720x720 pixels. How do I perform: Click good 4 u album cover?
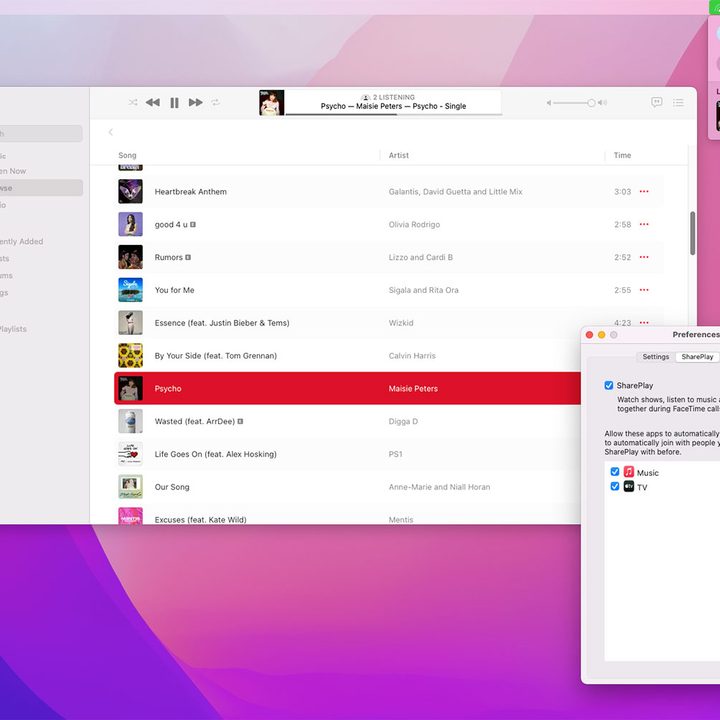coord(130,224)
